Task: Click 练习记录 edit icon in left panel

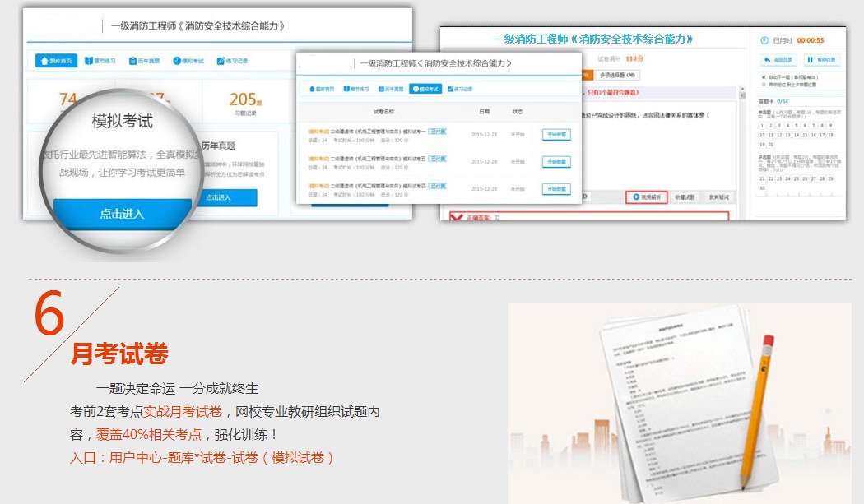Action: pos(221,61)
